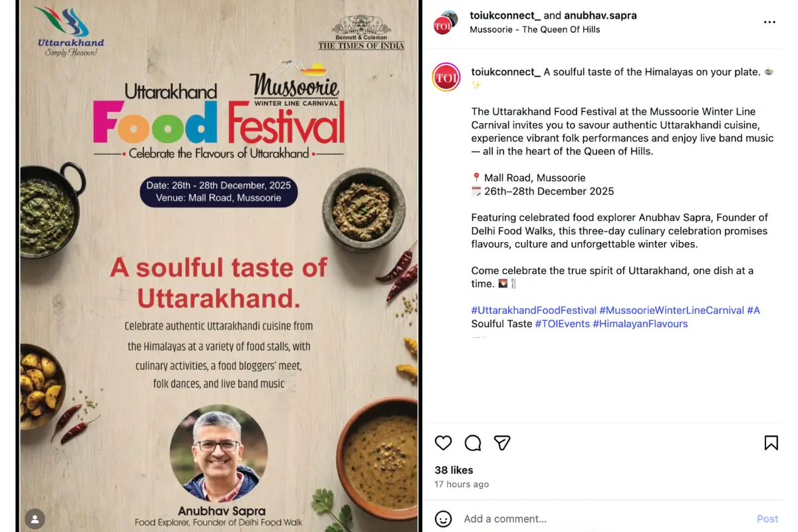This screenshot has height=532, width=798.
Task: Open header profile avatar pair
Action: (x=446, y=22)
